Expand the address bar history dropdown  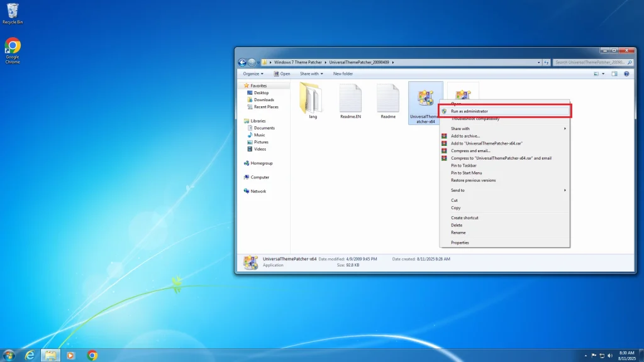(538, 62)
